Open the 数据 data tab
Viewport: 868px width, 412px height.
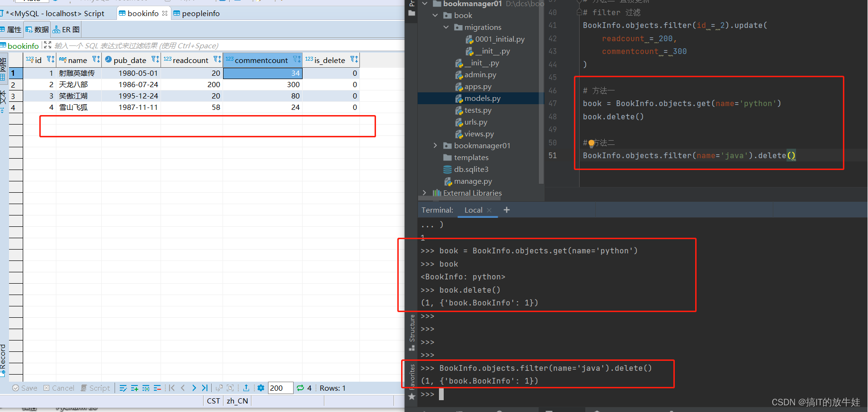pos(37,29)
